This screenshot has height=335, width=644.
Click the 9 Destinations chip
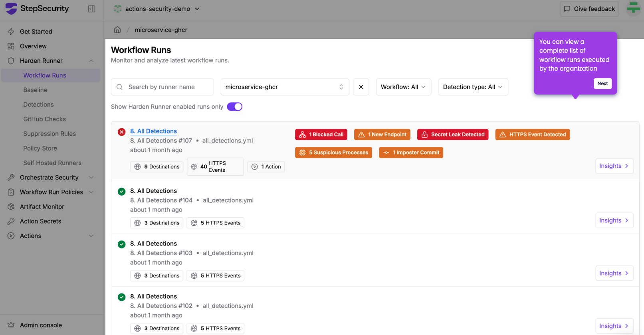[x=157, y=167]
